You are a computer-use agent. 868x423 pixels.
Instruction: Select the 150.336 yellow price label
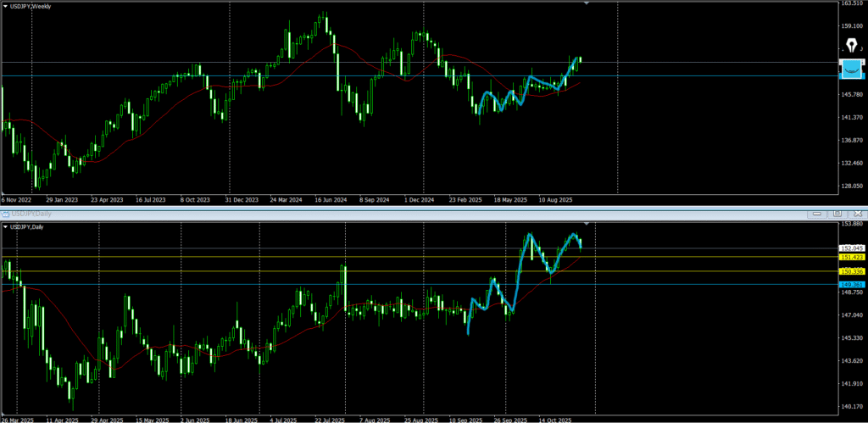tap(851, 271)
